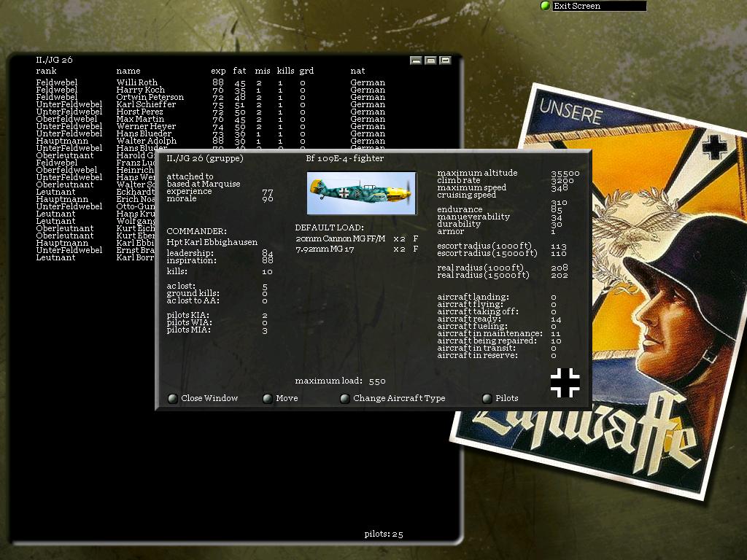The height and width of the screenshot is (560, 747).
Task: Click the Pilots label in unit window
Action: tap(507, 398)
